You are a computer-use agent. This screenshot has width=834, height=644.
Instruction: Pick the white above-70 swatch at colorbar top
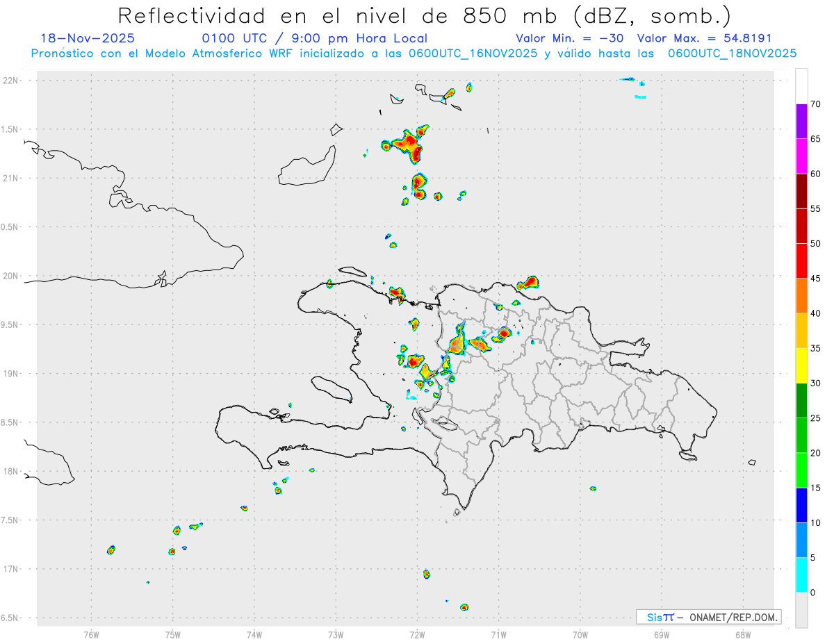[x=801, y=86]
